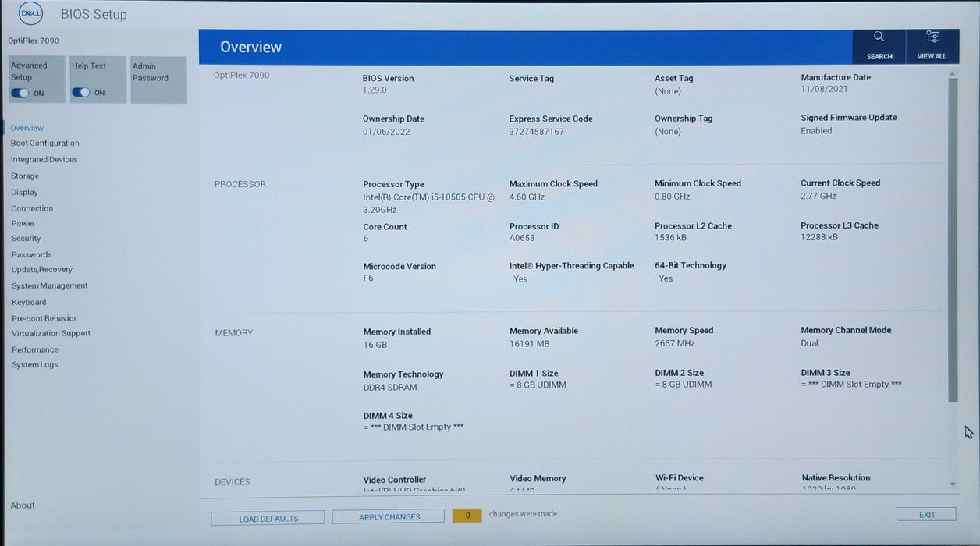Click the About link at bottom left
The image size is (980, 546).
23,505
